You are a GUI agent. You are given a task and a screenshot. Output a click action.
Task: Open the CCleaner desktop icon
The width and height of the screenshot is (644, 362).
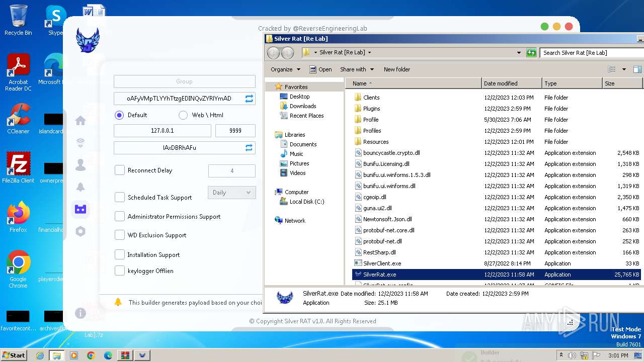point(18,119)
